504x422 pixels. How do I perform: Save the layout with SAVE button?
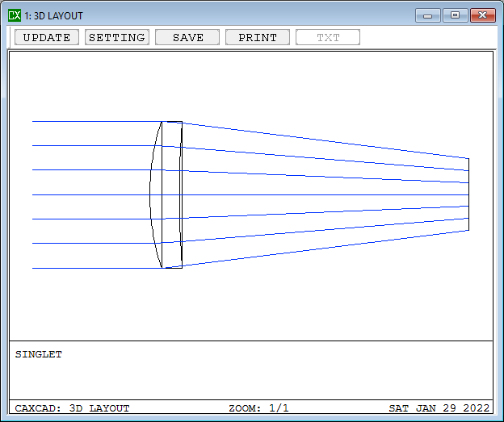tap(187, 37)
